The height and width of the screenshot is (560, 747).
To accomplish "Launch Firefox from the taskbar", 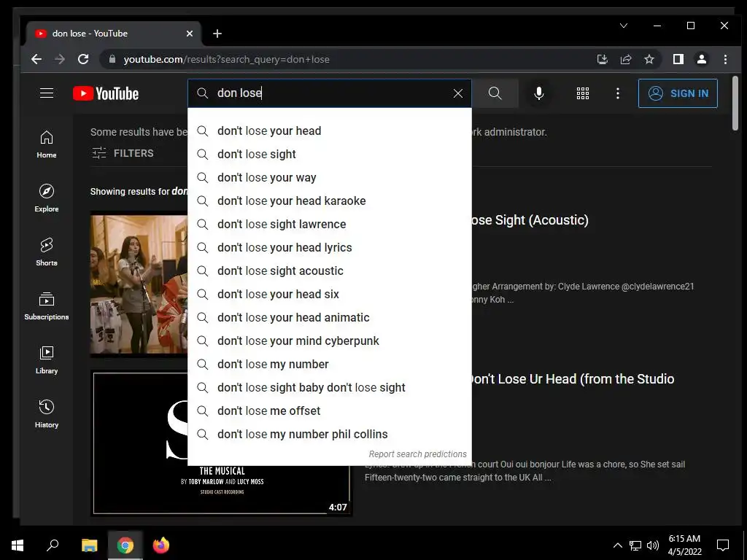I will (160, 545).
